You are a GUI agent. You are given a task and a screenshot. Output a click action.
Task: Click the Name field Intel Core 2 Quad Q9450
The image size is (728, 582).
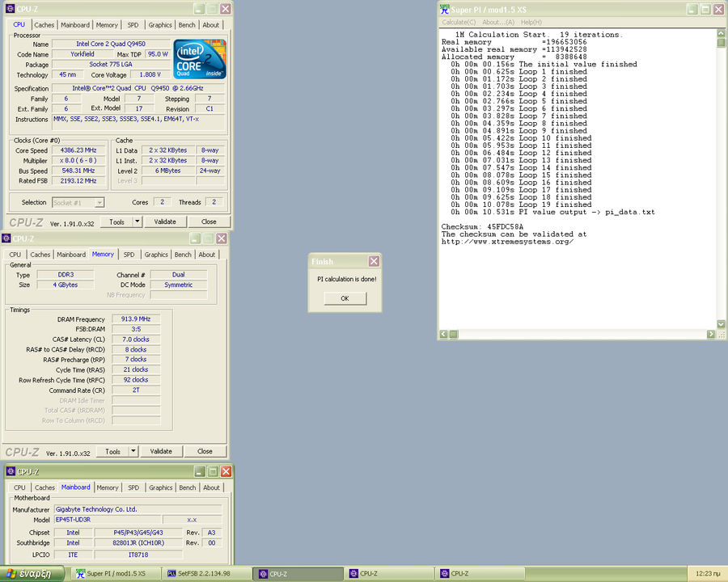111,44
